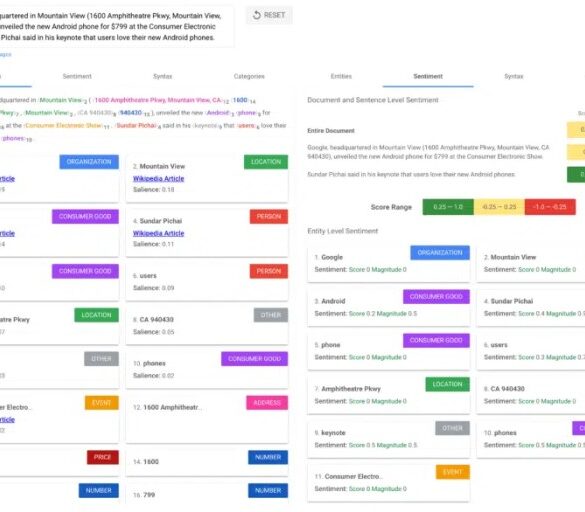Screen dimensions: 585x512
Task: Open the inactive Sentiment tab beside Syntax and Categories
Action: 77,77
